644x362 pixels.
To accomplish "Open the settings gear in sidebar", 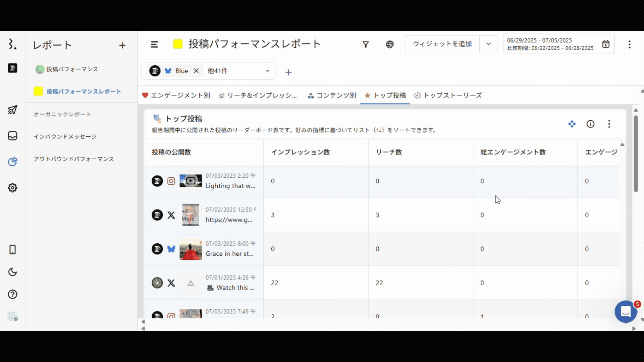I will click(x=12, y=188).
